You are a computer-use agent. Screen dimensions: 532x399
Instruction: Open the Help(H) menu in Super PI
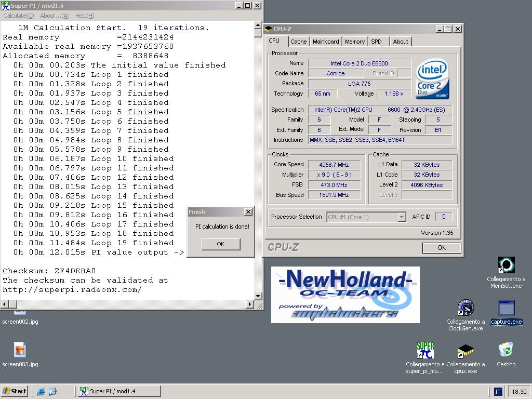(85, 16)
